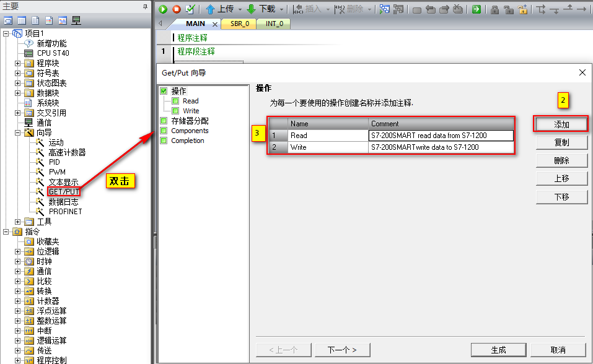Expand the 程序块 node in the project tree
The height and width of the screenshot is (364, 593).
(x=19, y=63)
